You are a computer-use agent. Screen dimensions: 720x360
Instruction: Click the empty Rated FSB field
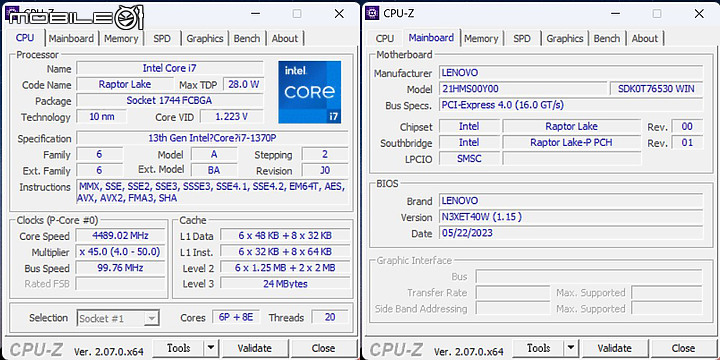pyautogui.click(x=120, y=284)
